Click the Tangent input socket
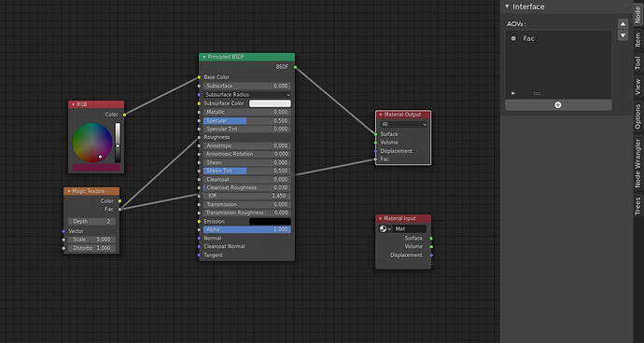Viewport: 644px width, 343px height. click(x=199, y=255)
